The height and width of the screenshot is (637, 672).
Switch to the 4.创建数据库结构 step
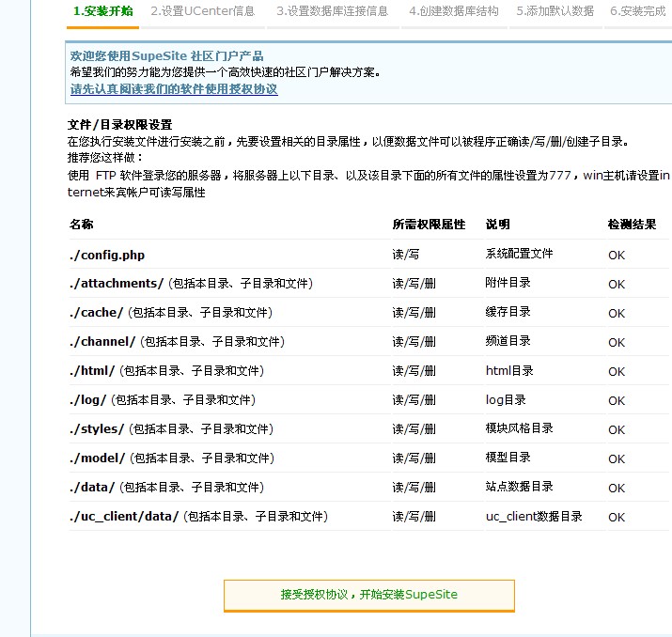coord(454,10)
